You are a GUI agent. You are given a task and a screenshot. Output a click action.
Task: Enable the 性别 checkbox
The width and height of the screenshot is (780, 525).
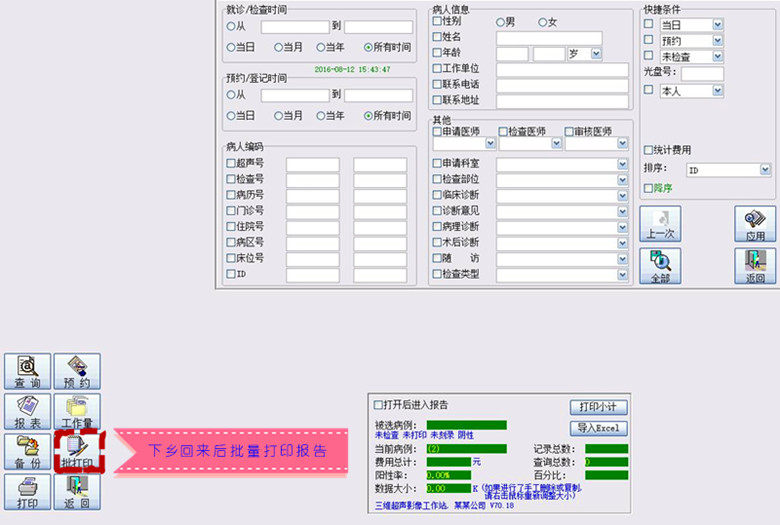point(437,21)
